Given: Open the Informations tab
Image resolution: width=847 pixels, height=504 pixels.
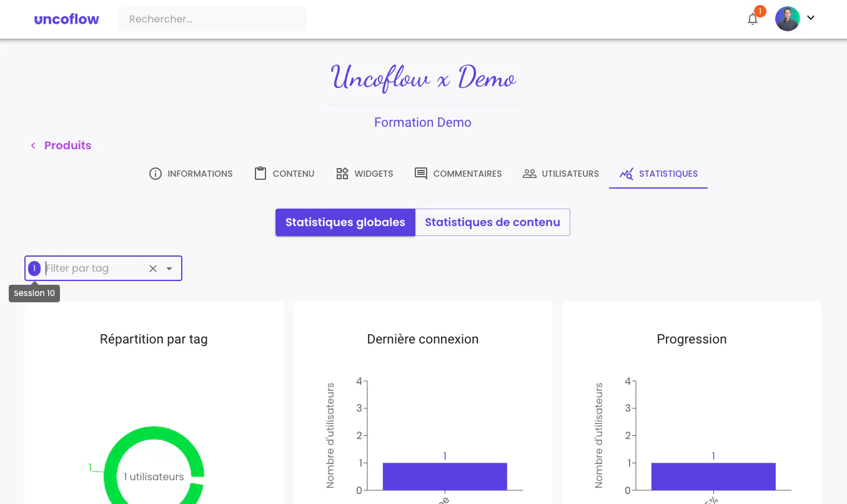Looking at the screenshot, I should point(191,174).
